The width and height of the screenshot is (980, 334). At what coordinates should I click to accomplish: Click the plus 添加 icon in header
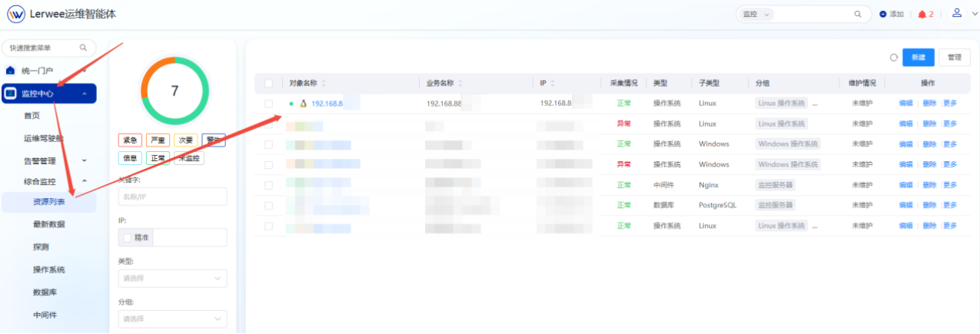(x=882, y=15)
